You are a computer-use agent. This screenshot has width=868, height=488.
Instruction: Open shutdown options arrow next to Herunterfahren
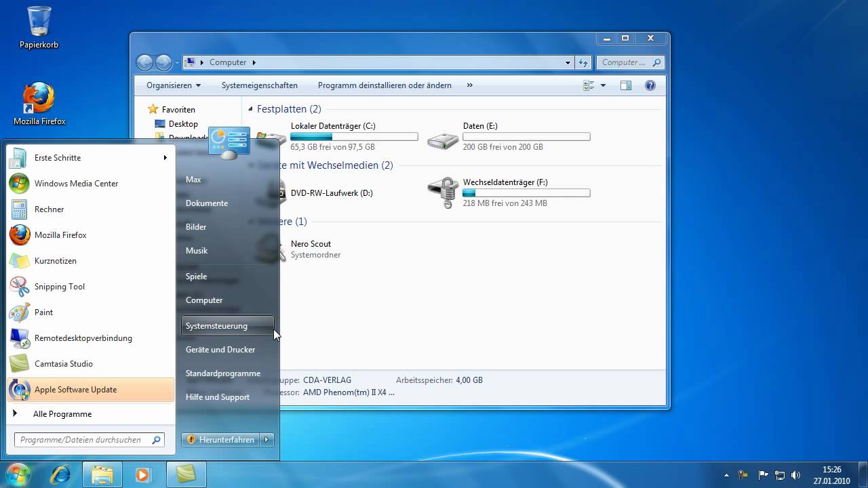267,440
